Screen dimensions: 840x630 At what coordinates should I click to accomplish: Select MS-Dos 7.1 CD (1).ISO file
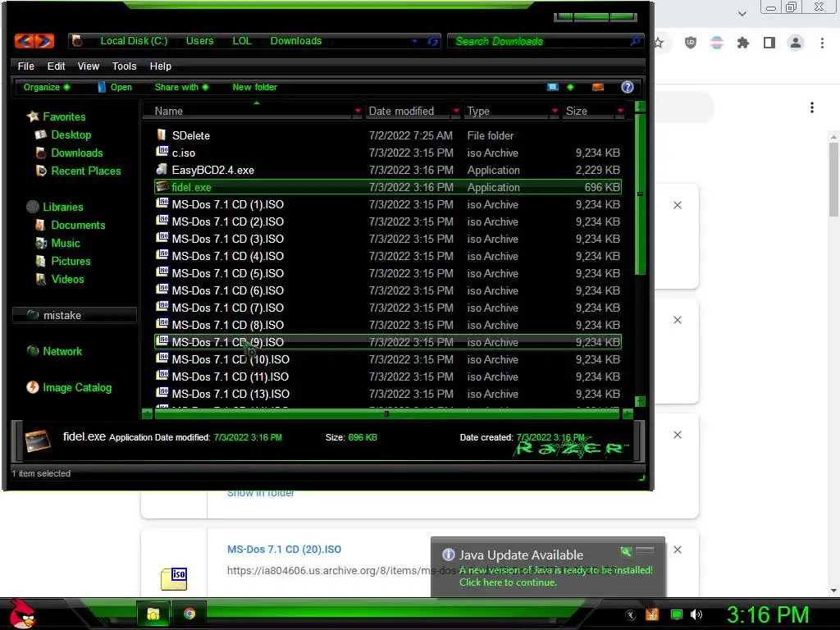(228, 204)
